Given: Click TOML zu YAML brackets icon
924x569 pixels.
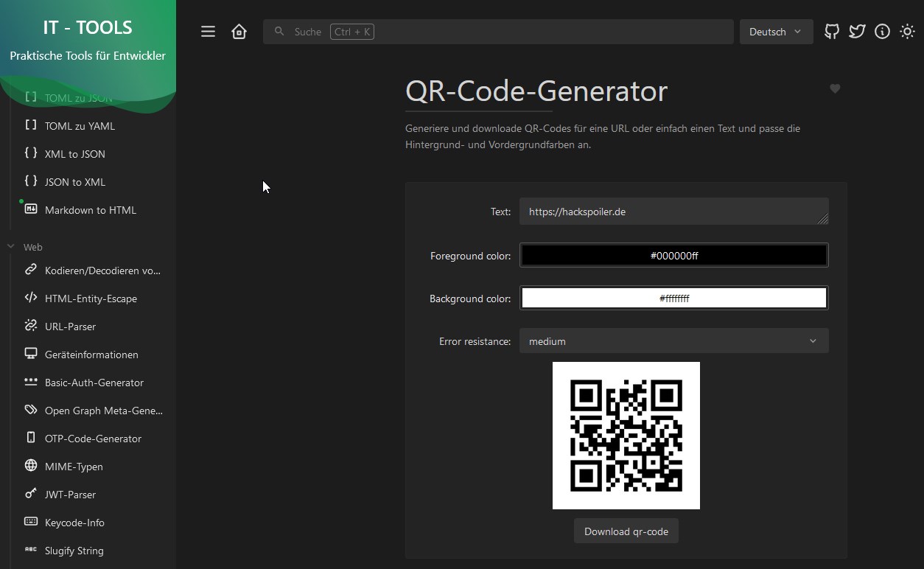Looking at the screenshot, I should tap(31, 125).
